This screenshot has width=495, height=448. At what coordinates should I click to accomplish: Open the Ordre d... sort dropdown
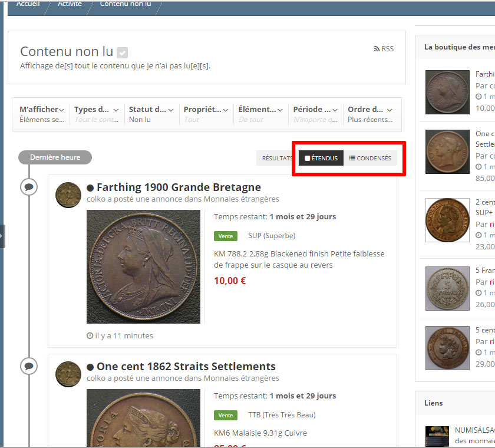tap(370, 114)
